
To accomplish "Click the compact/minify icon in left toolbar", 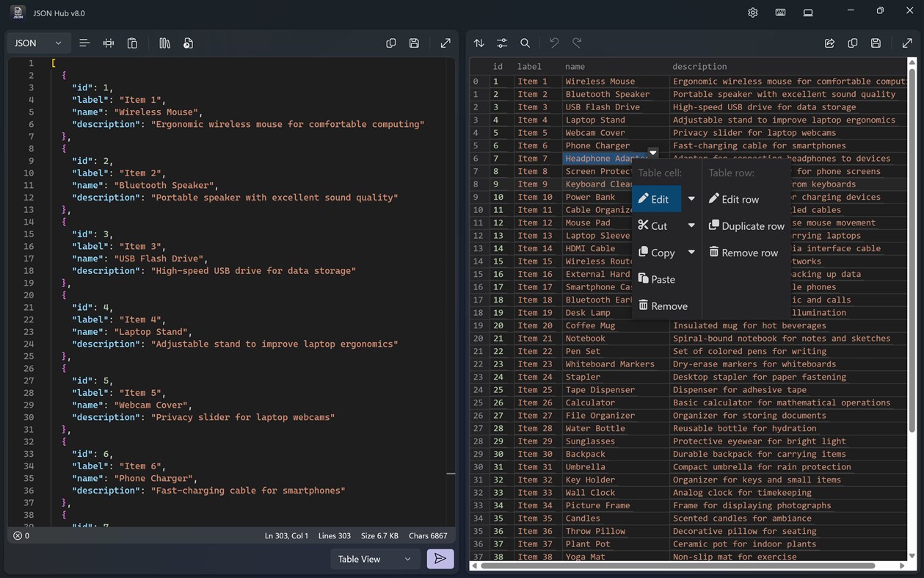I will click(x=109, y=43).
